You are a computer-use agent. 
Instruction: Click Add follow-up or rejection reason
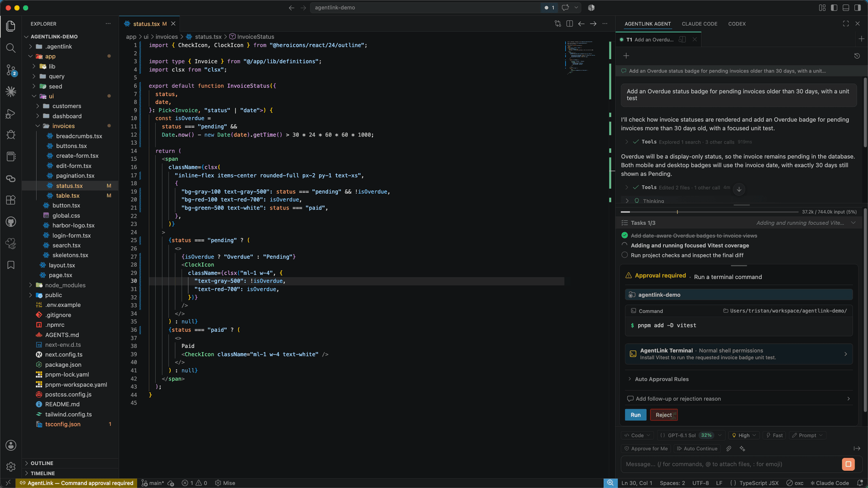pyautogui.click(x=739, y=399)
